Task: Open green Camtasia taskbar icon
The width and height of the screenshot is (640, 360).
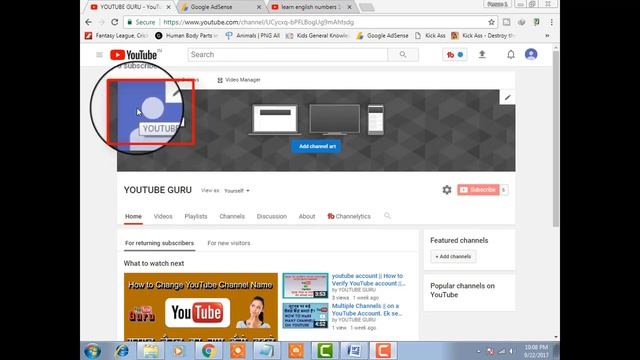Action: (325, 351)
